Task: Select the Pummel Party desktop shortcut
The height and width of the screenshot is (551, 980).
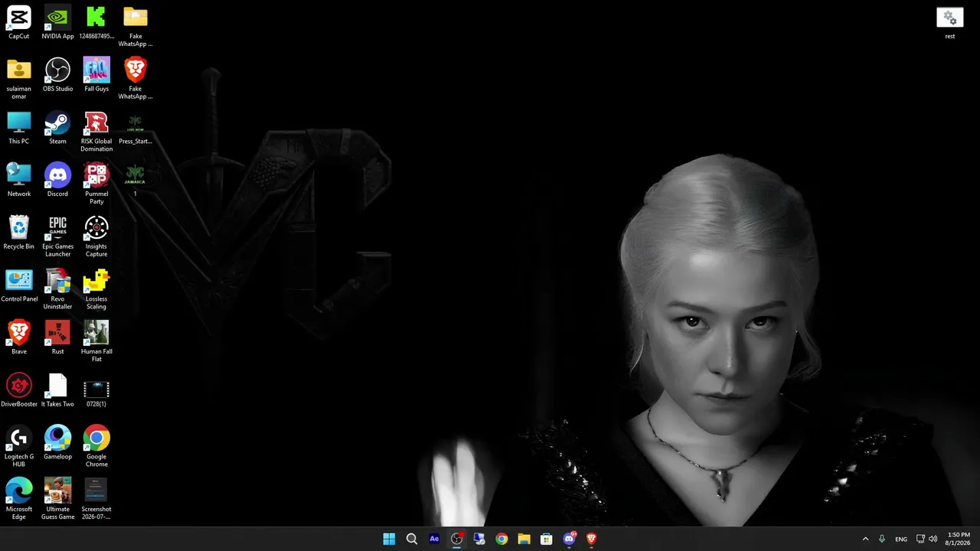Action: (x=96, y=184)
